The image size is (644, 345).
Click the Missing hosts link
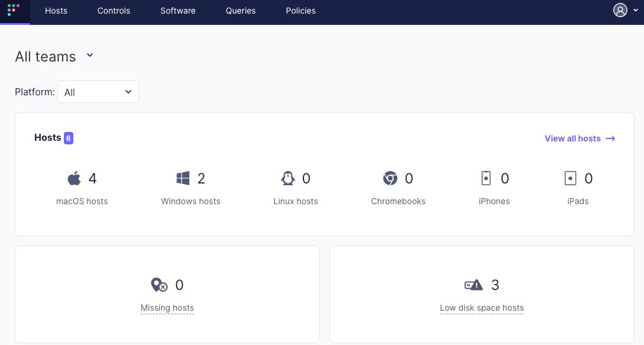coord(167,308)
